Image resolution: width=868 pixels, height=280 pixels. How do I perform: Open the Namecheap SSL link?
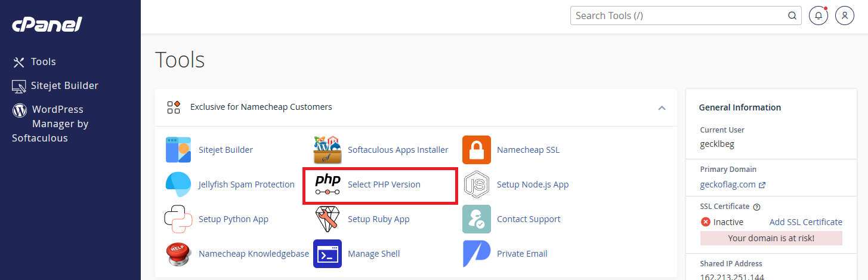(x=528, y=150)
